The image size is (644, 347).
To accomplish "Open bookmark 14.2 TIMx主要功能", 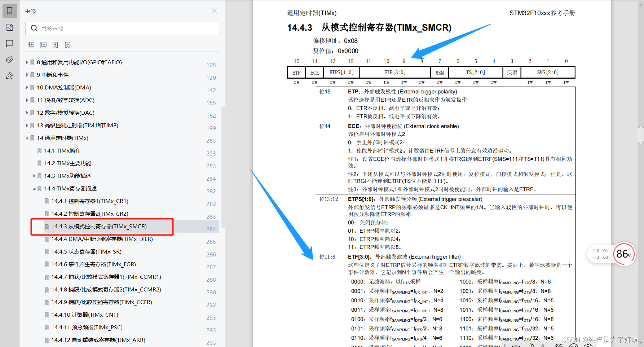I will coord(68,163).
